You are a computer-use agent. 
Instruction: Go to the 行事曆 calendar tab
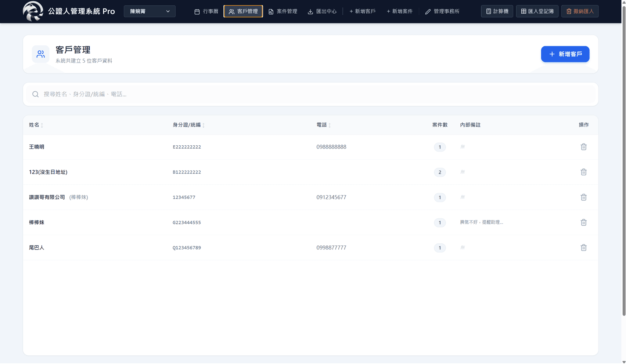[x=206, y=11]
